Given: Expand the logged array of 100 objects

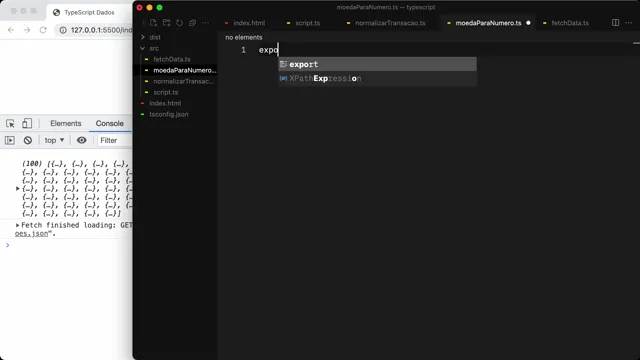Looking at the screenshot, I should (18, 189).
